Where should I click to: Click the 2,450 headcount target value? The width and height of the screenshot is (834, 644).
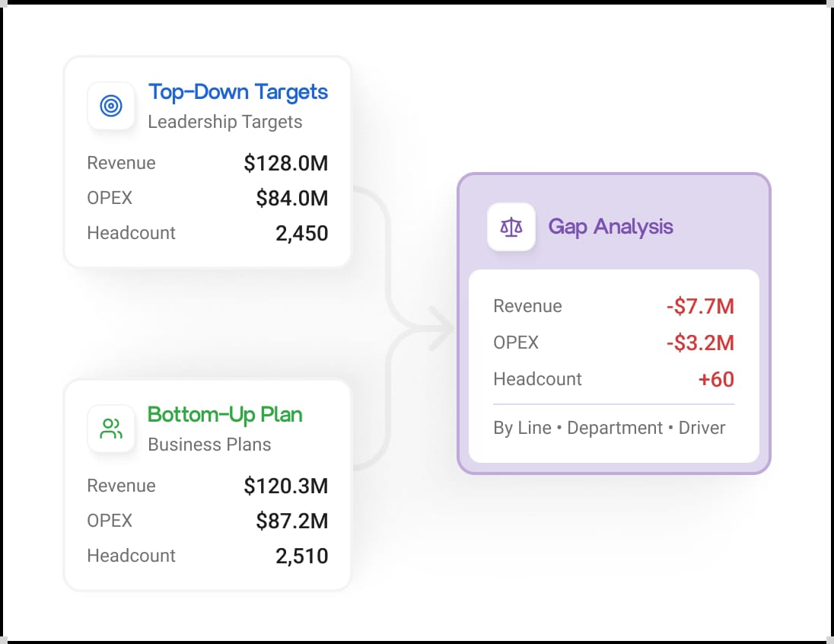click(301, 234)
